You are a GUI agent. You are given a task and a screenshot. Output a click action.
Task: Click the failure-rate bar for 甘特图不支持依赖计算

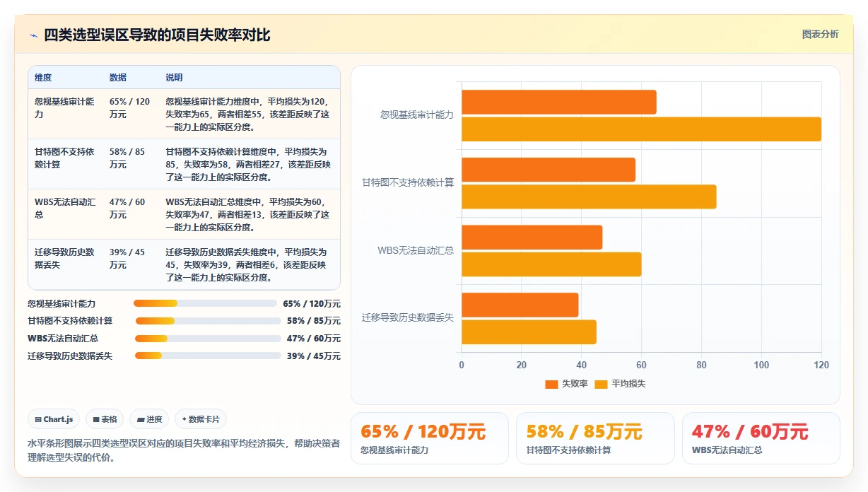[x=549, y=170]
